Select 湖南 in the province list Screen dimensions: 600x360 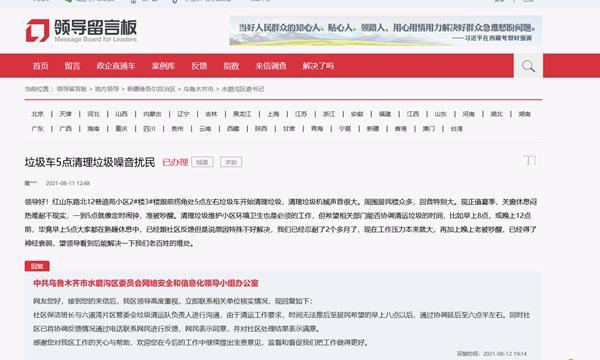coord(525,114)
